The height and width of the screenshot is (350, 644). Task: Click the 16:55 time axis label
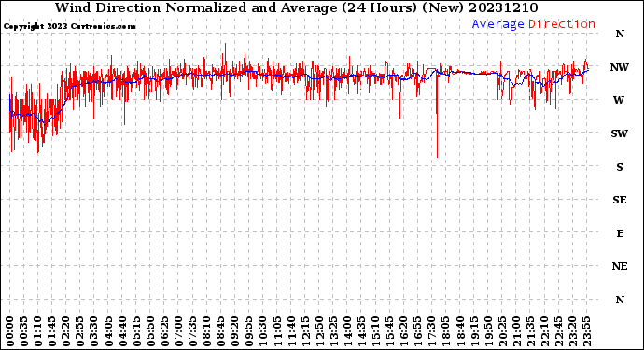[418, 331]
